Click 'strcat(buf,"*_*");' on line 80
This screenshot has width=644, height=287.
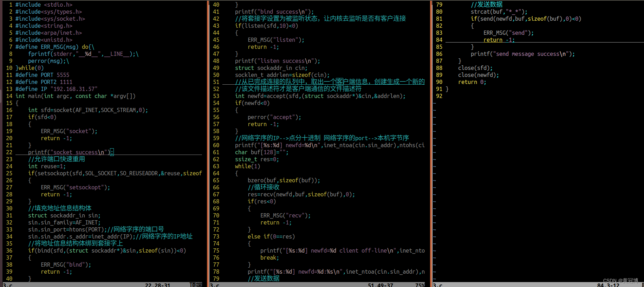(499, 12)
